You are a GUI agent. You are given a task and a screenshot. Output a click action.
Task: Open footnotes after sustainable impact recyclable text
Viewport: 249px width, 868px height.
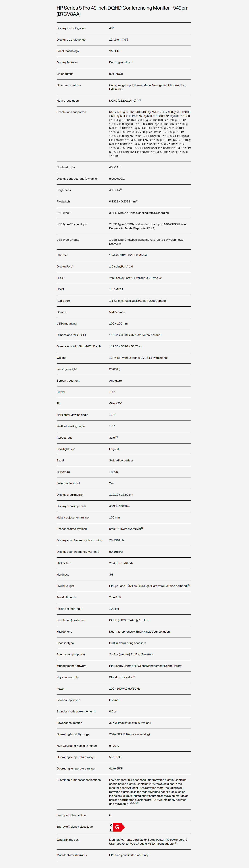click(134, 803)
